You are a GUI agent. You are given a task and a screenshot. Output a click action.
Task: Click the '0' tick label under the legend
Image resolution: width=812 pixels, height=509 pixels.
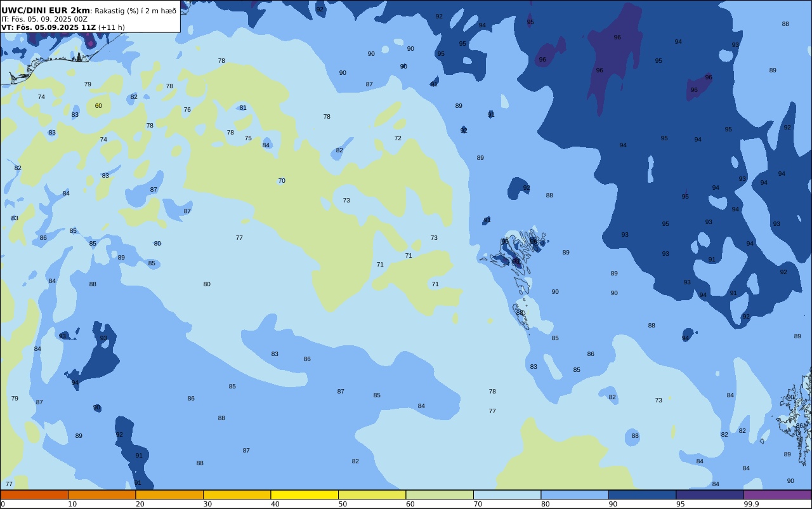click(3, 504)
